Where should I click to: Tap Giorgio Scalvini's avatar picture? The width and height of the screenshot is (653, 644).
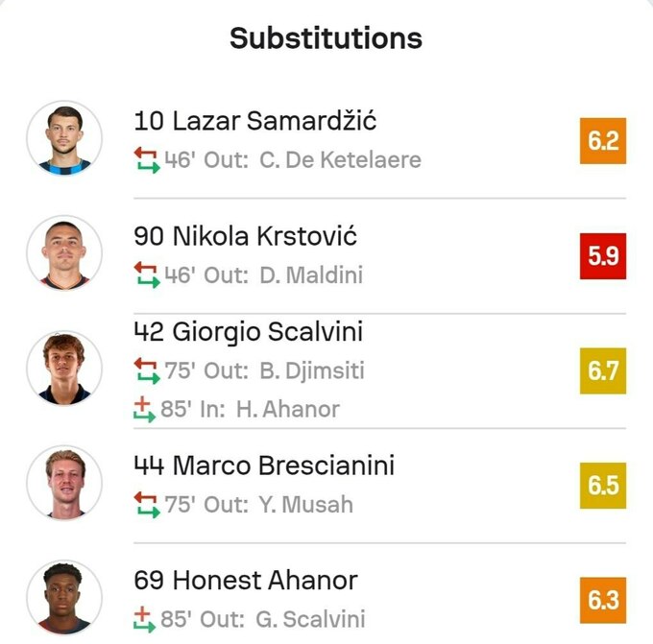(64, 369)
